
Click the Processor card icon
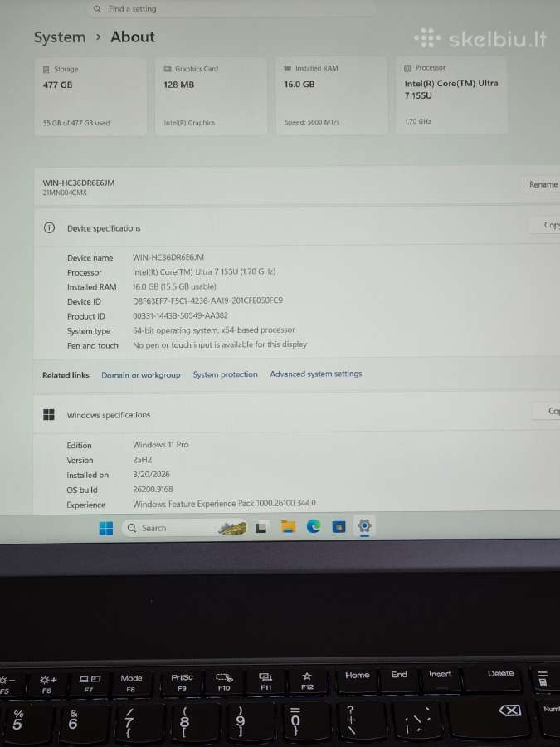407,68
